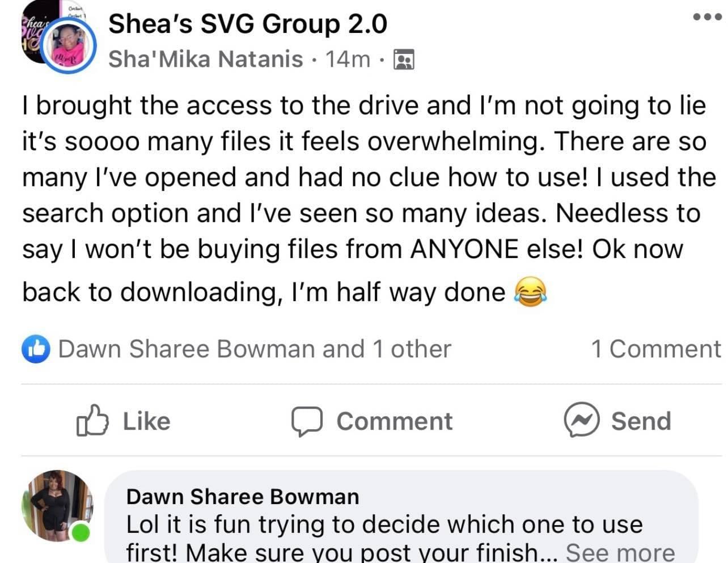Image resolution: width=728 pixels, height=563 pixels.
Task: Open the three-dot post options menu
Action: point(708,16)
